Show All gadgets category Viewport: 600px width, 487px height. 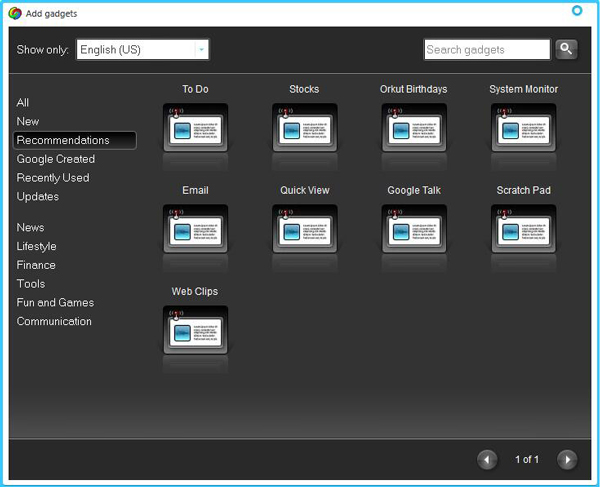tap(23, 103)
